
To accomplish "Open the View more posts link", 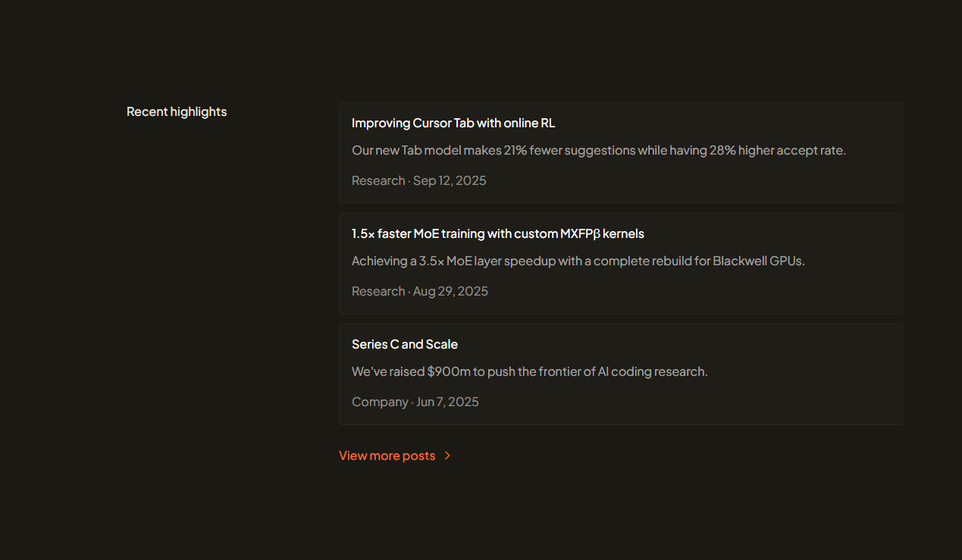I will [x=387, y=455].
